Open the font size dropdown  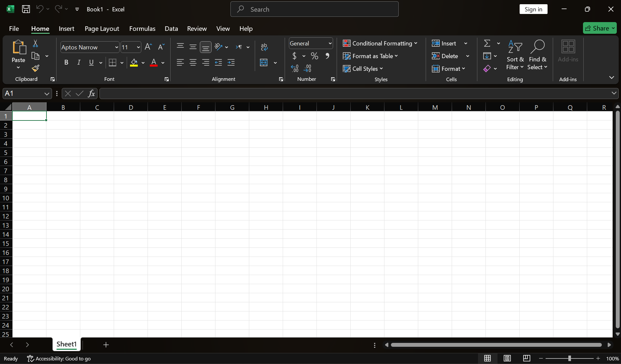(138, 47)
